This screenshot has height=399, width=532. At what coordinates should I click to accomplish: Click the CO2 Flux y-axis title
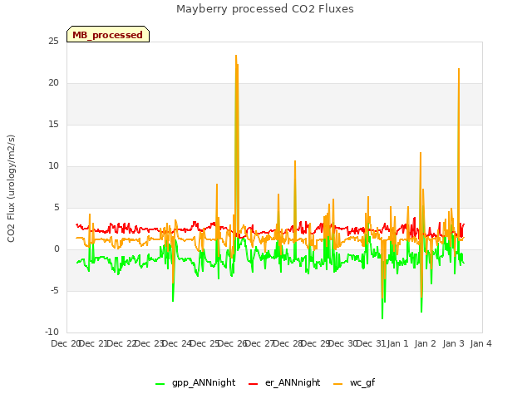[11, 189]
